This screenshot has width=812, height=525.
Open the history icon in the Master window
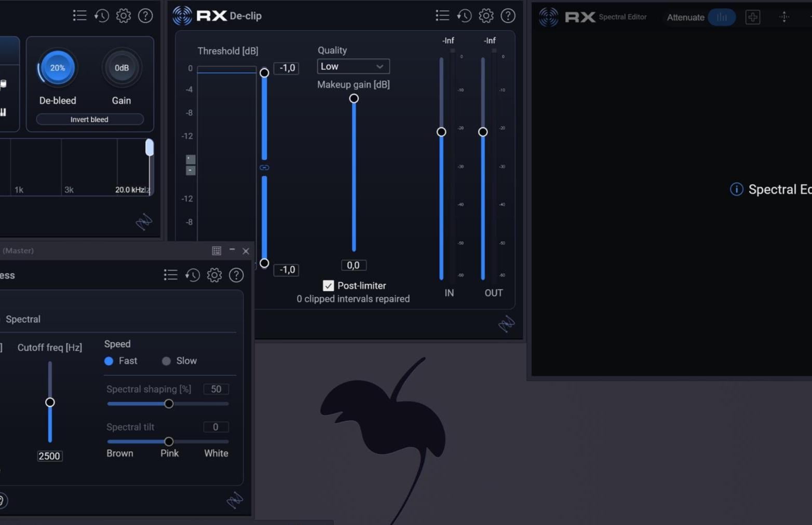(193, 275)
